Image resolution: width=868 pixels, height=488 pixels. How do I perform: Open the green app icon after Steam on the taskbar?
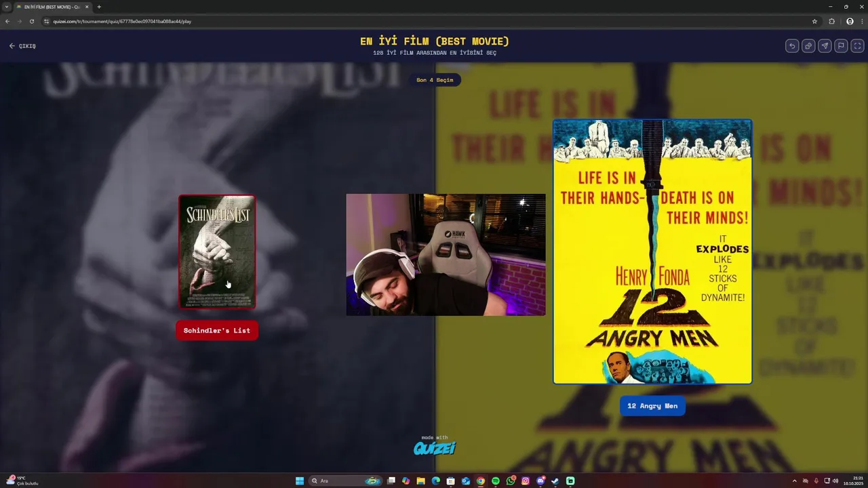pos(570,481)
